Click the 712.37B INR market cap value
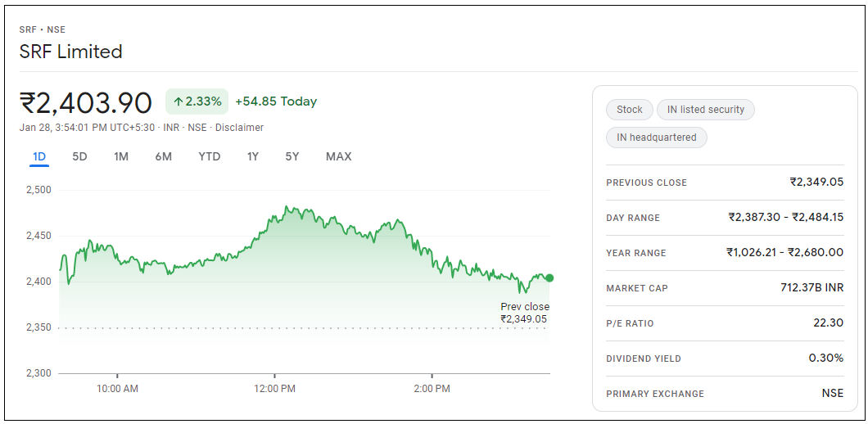The width and height of the screenshot is (868, 424). click(812, 287)
